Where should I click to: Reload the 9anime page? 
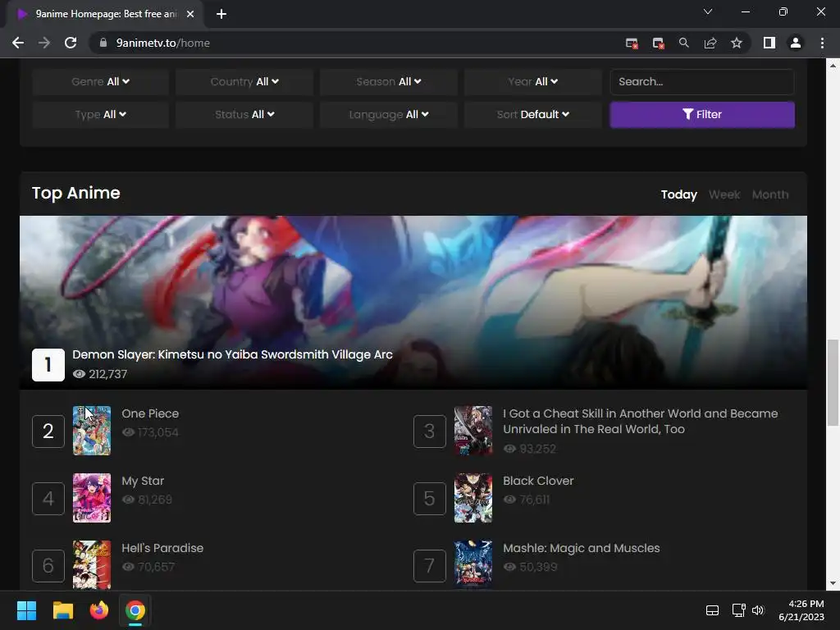71,43
